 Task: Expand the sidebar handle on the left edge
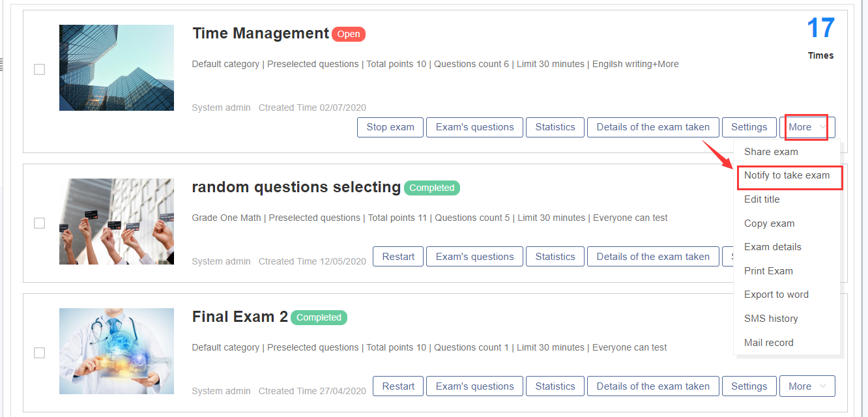[x=3, y=63]
